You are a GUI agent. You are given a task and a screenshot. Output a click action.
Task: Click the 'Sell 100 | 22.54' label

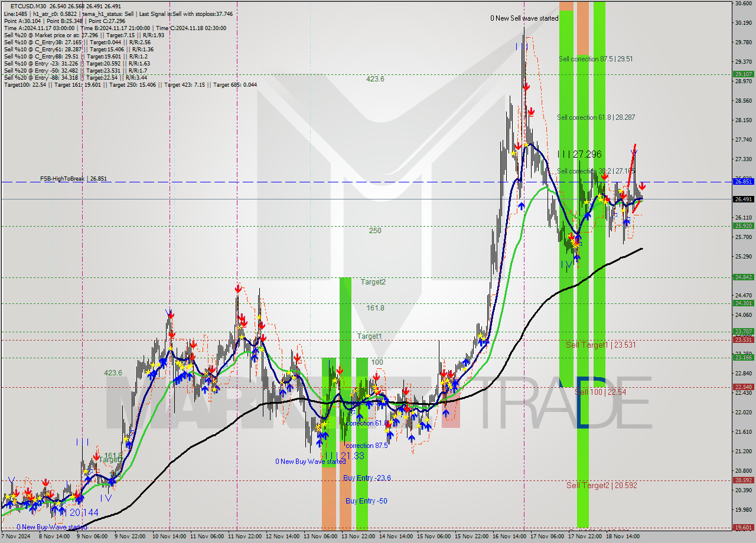click(600, 392)
